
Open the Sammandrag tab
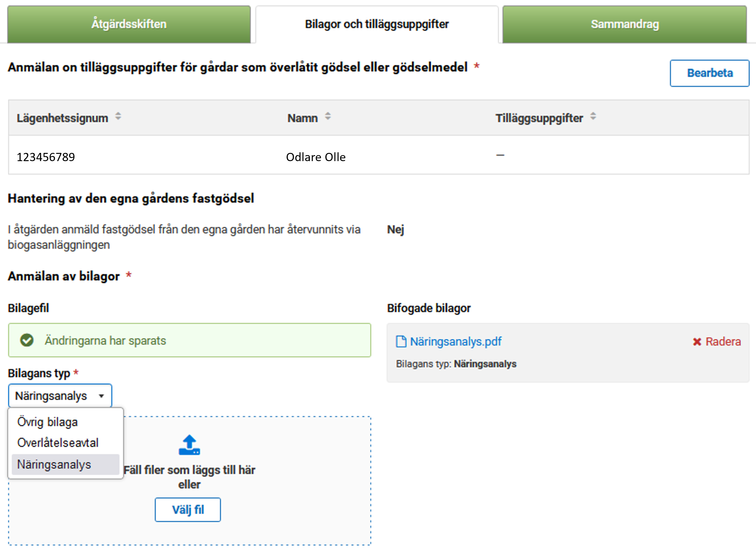[624, 24]
